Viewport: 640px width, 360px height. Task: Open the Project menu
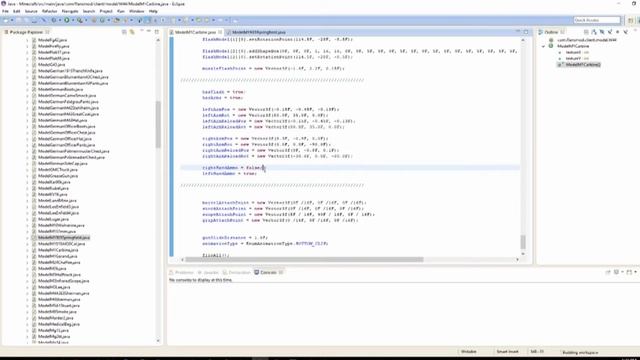click(x=106, y=11)
